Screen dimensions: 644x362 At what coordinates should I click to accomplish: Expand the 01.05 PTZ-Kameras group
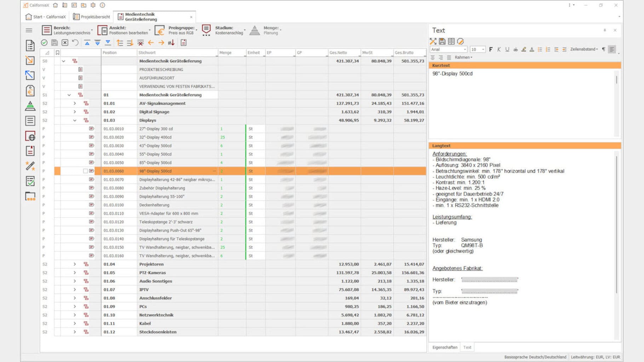coord(75,273)
